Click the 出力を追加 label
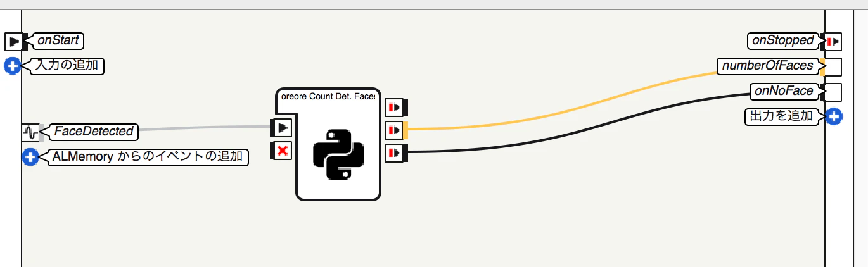The image size is (868, 267). point(781,116)
